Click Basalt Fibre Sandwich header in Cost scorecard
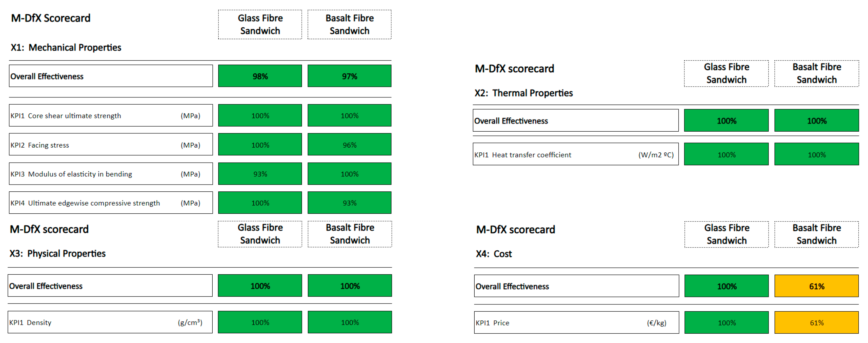This screenshot has width=868, height=343. 816,234
